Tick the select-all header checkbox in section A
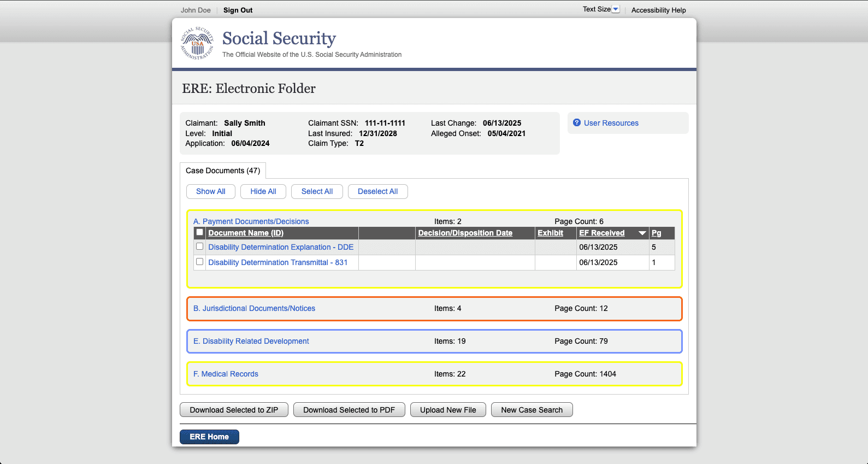This screenshot has height=464, width=868. click(x=200, y=232)
